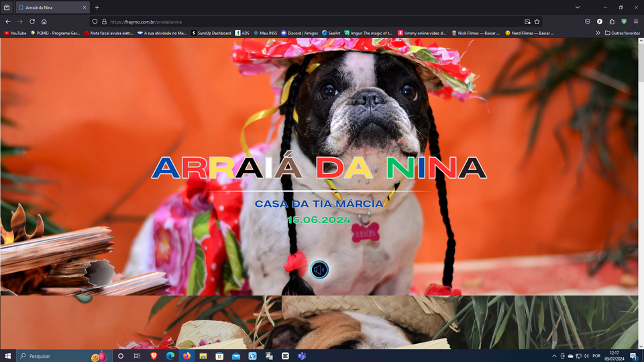Go back to the previous page

[8, 21]
